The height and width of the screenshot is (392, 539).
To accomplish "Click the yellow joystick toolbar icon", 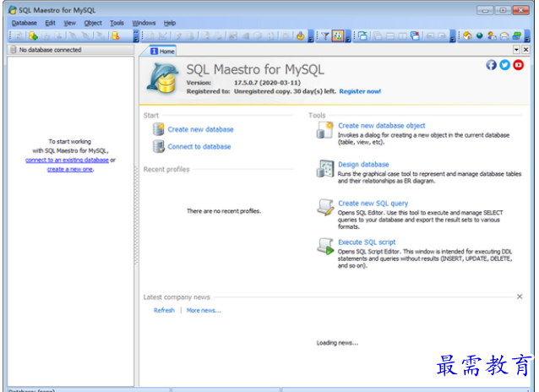I will point(300,35).
